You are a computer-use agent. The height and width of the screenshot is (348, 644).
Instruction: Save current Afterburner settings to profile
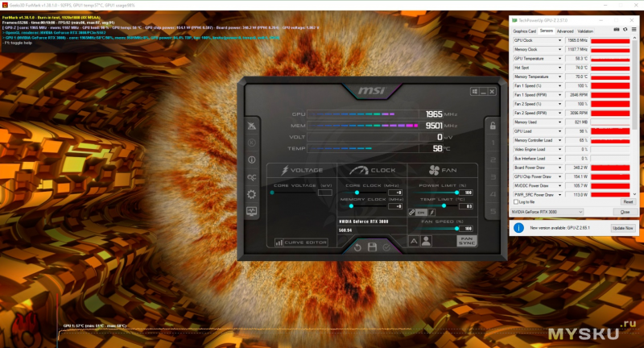[x=372, y=247]
